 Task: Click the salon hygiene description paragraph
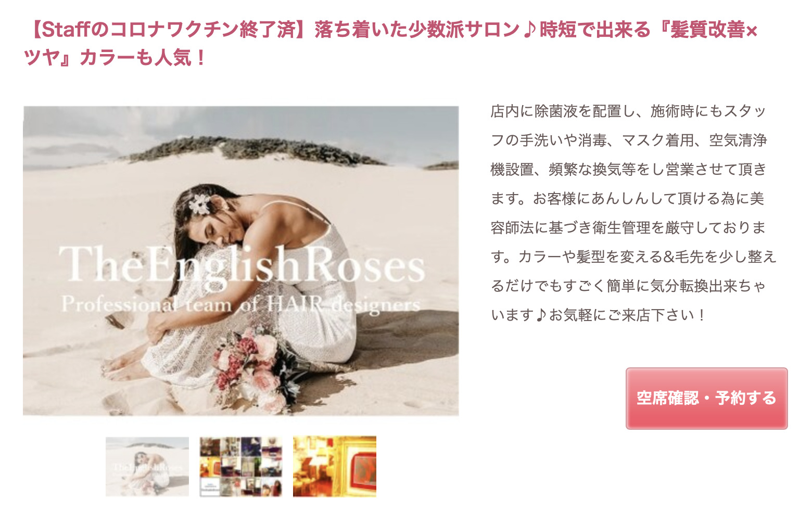633,213
